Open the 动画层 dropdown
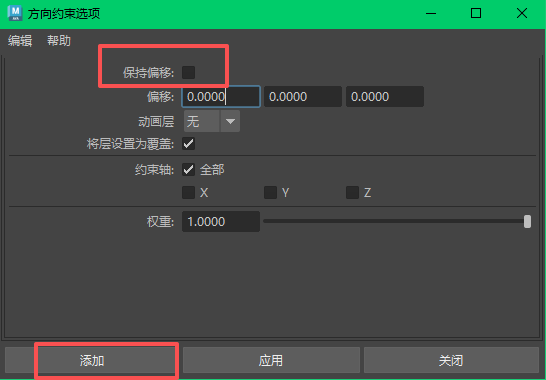The width and height of the screenshot is (546, 380). click(x=212, y=121)
